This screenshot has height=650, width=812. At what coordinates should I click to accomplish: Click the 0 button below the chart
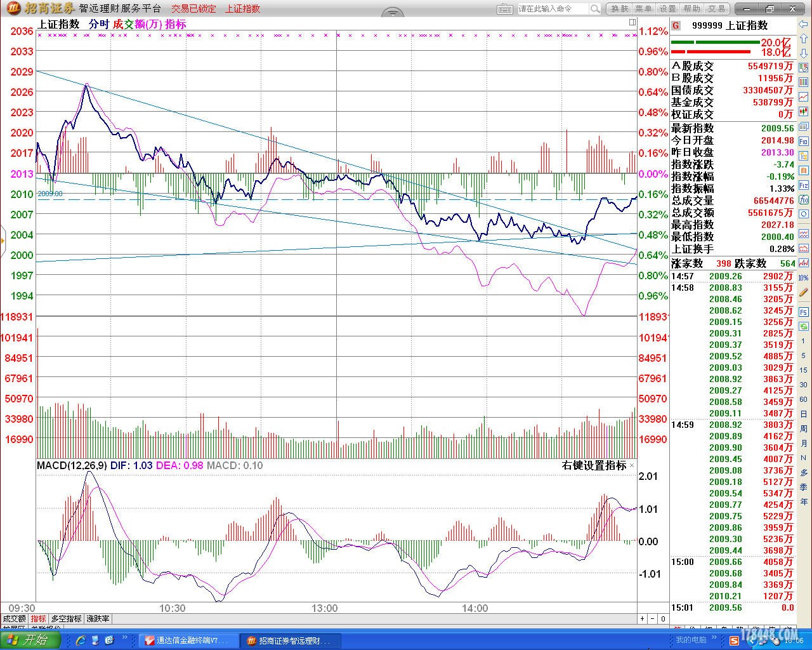pos(664,618)
